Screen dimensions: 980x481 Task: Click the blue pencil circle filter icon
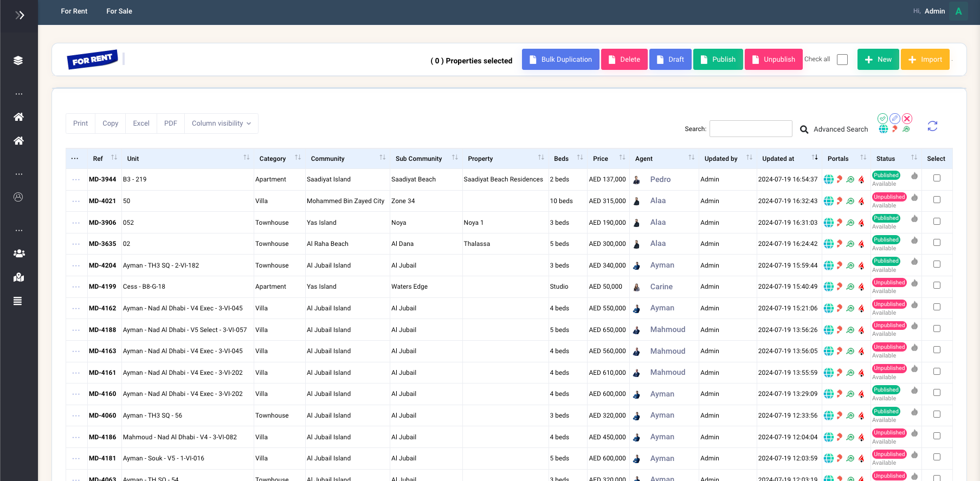(895, 119)
